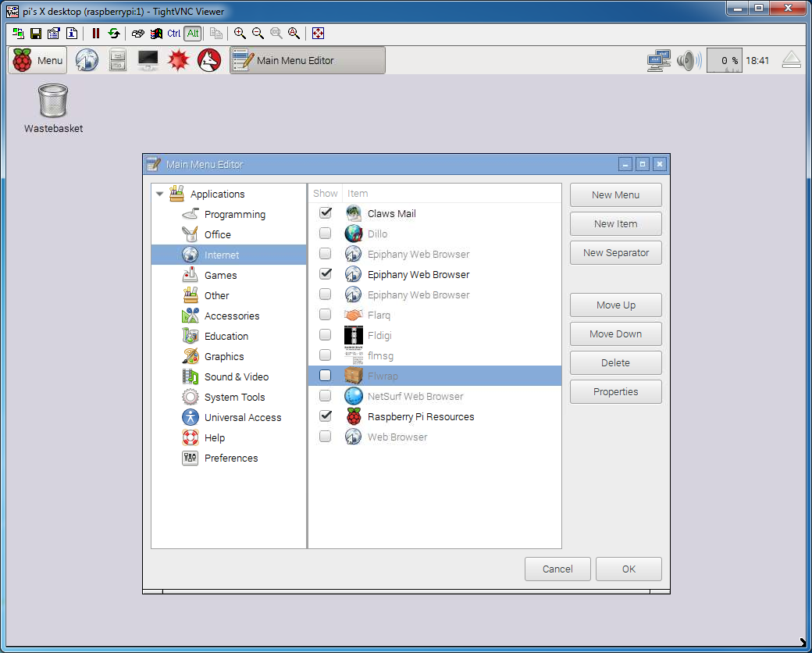Enable the Flarq show checkbox
The image size is (812, 653).
(x=326, y=315)
